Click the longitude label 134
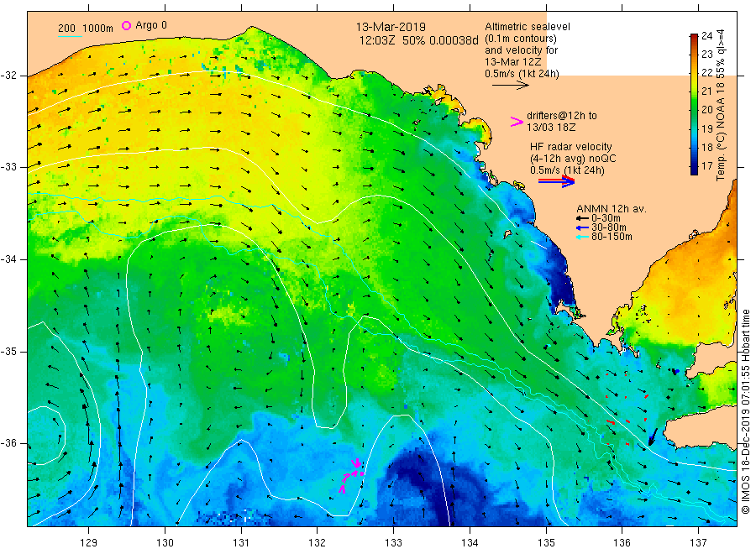Image resolution: width=756 pixels, height=554 pixels. click(x=470, y=543)
